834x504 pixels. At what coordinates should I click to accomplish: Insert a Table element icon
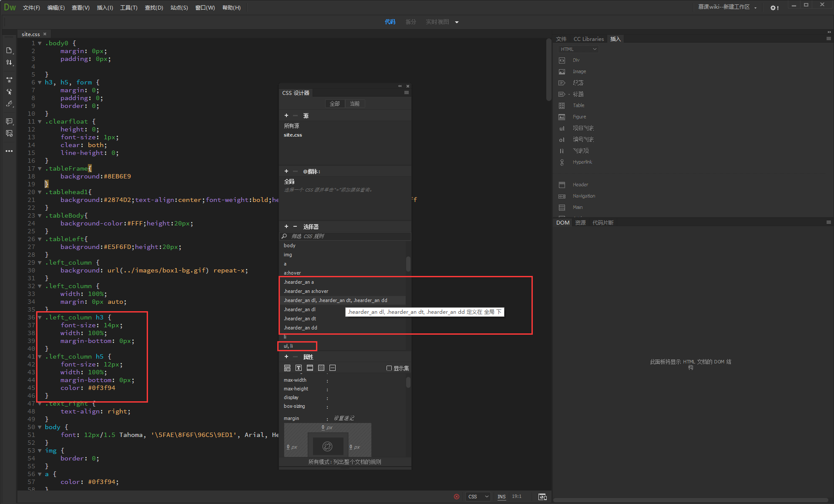pyautogui.click(x=562, y=105)
